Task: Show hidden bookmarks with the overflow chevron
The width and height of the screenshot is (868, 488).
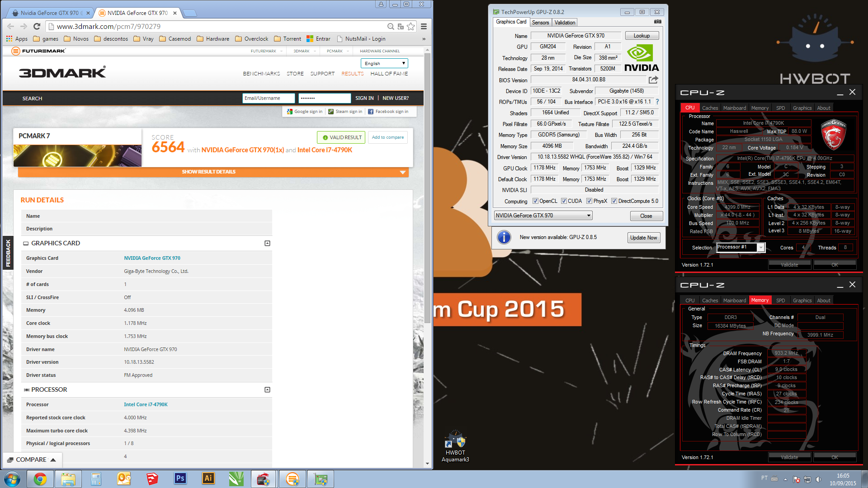Action: tap(424, 39)
